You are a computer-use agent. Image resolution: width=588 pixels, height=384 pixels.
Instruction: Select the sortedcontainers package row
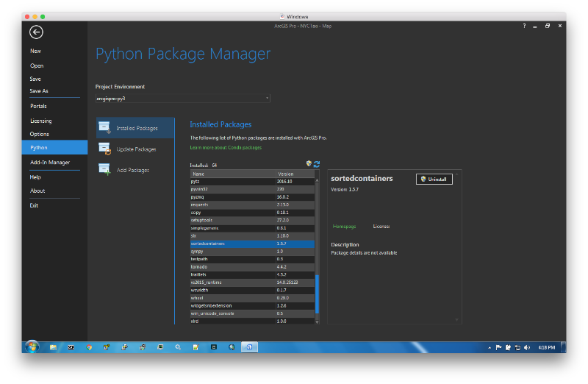coord(252,243)
